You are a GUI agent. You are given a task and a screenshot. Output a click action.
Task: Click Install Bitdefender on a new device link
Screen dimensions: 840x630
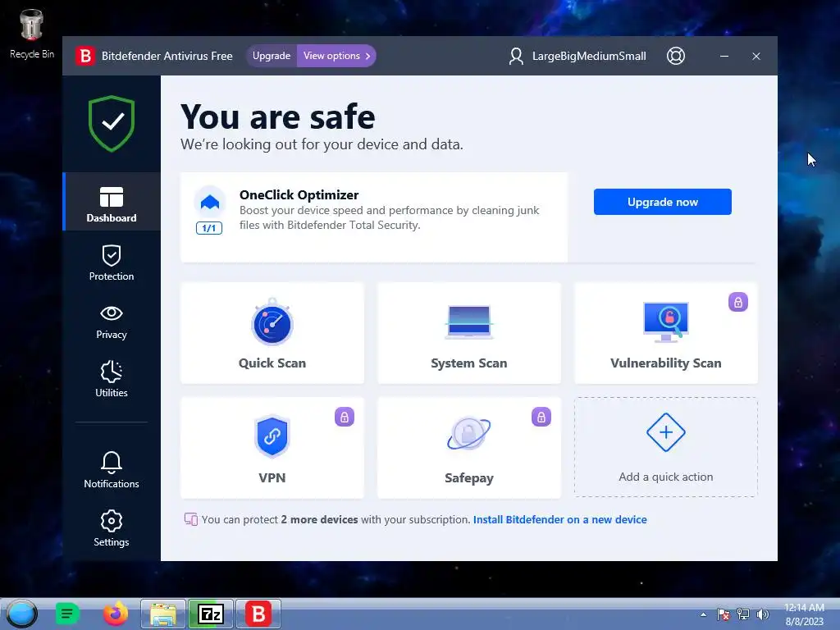click(559, 519)
